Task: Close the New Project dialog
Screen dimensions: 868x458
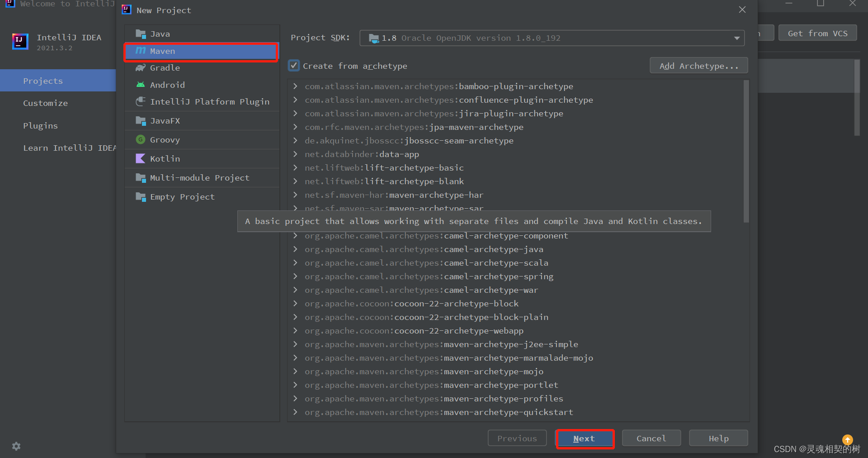Action: click(742, 10)
